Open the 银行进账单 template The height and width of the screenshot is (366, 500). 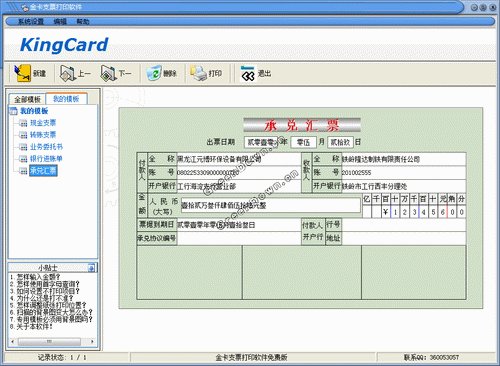(x=46, y=159)
